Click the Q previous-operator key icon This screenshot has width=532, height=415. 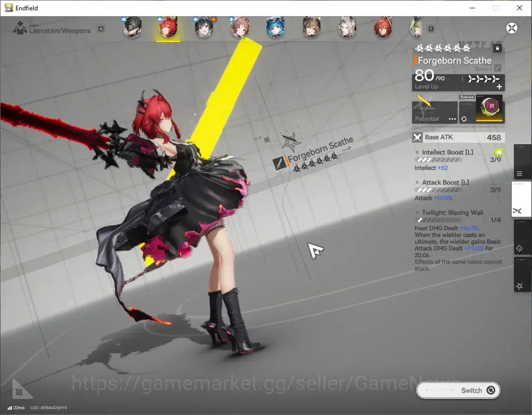click(x=101, y=29)
